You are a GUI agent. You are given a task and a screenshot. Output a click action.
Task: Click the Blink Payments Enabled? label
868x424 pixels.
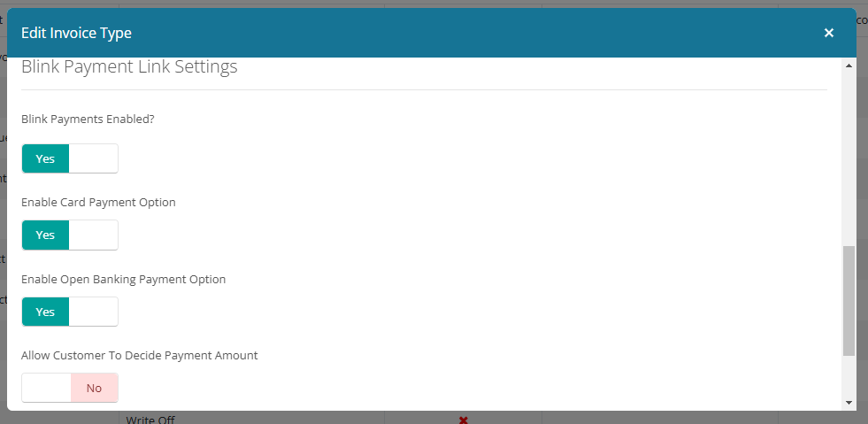coord(88,119)
